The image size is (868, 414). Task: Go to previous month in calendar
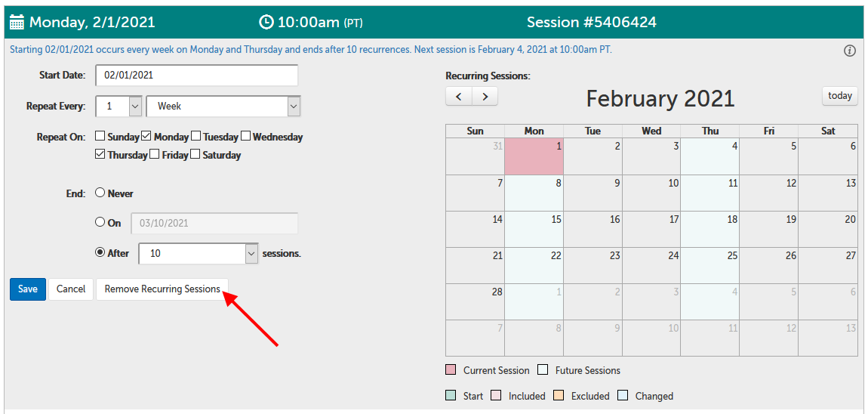[x=458, y=97]
